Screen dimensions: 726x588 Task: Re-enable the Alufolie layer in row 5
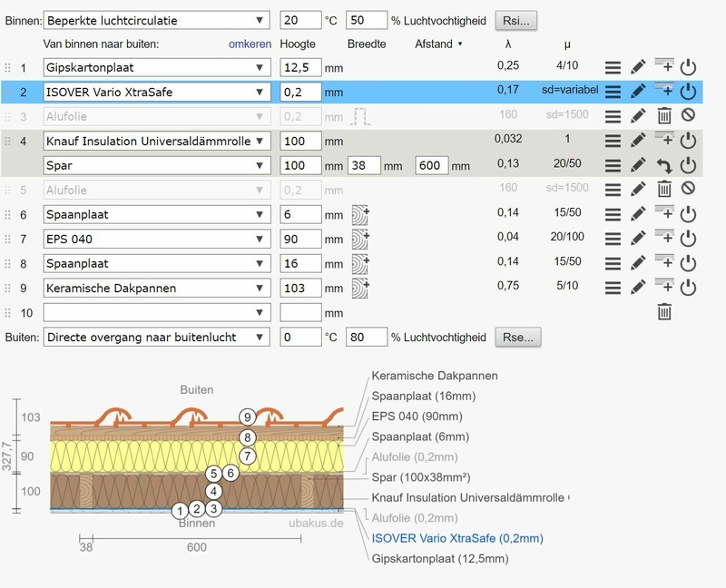tap(688, 188)
